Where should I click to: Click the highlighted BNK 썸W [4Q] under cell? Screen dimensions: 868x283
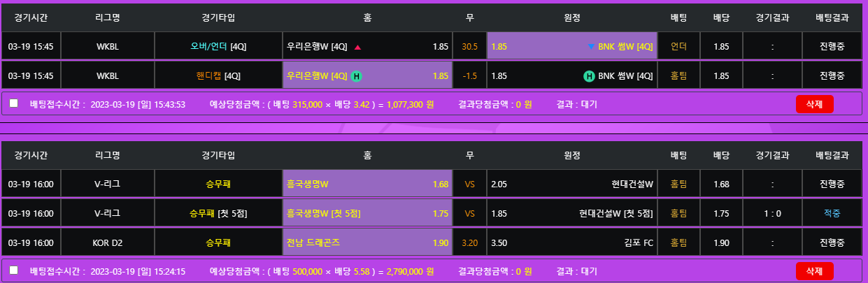(571, 47)
